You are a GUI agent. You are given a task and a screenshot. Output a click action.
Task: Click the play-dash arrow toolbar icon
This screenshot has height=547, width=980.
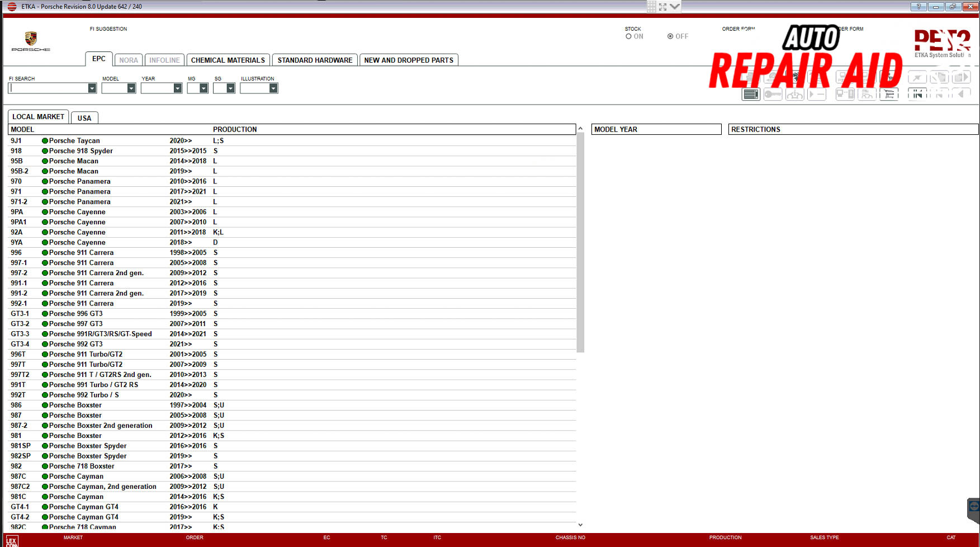click(x=817, y=95)
